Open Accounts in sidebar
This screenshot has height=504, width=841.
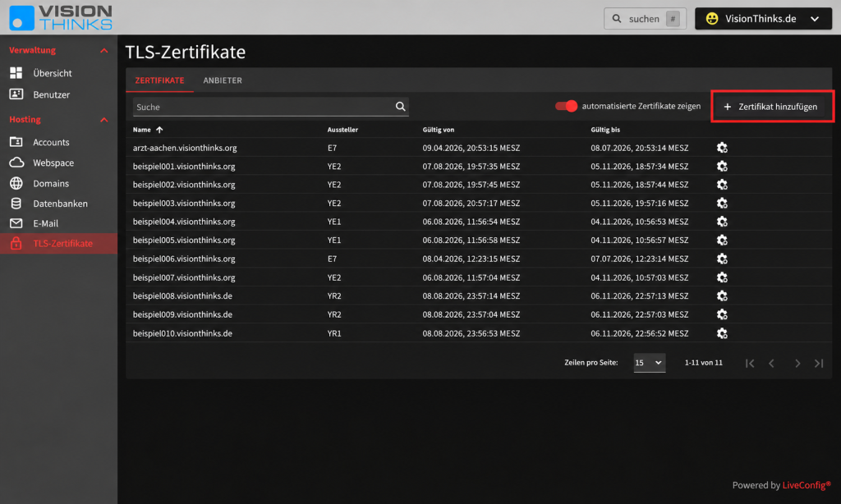tap(58, 142)
